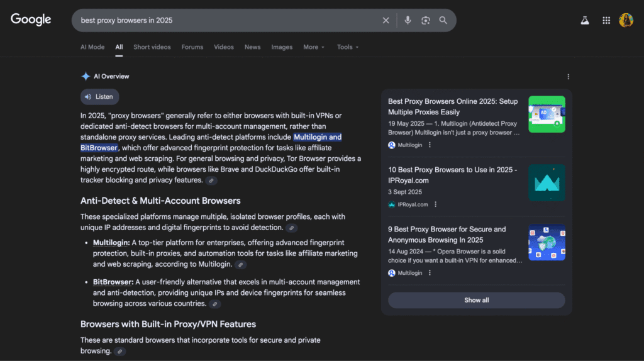Screen dimensions: 644x361
Task: Start voice search with microphone icon
Action: coord(408,20)
